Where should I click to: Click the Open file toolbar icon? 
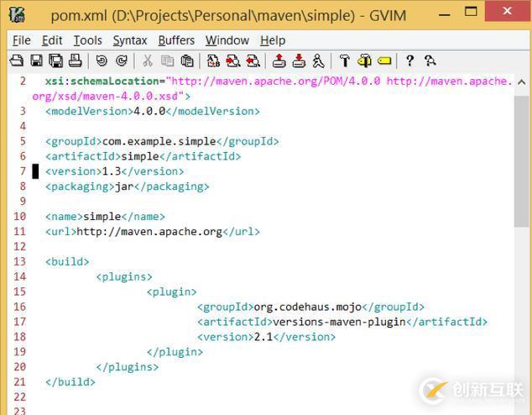pos(16,60)
